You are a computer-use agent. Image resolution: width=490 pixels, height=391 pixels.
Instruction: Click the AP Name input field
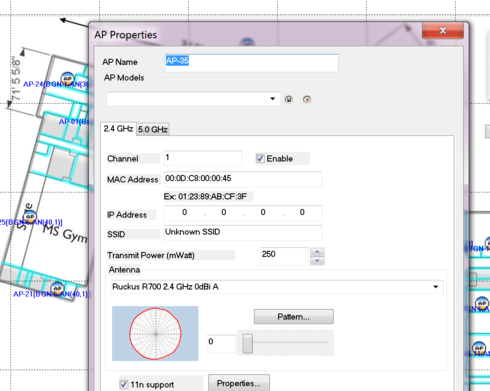click(x=252, y=63)
